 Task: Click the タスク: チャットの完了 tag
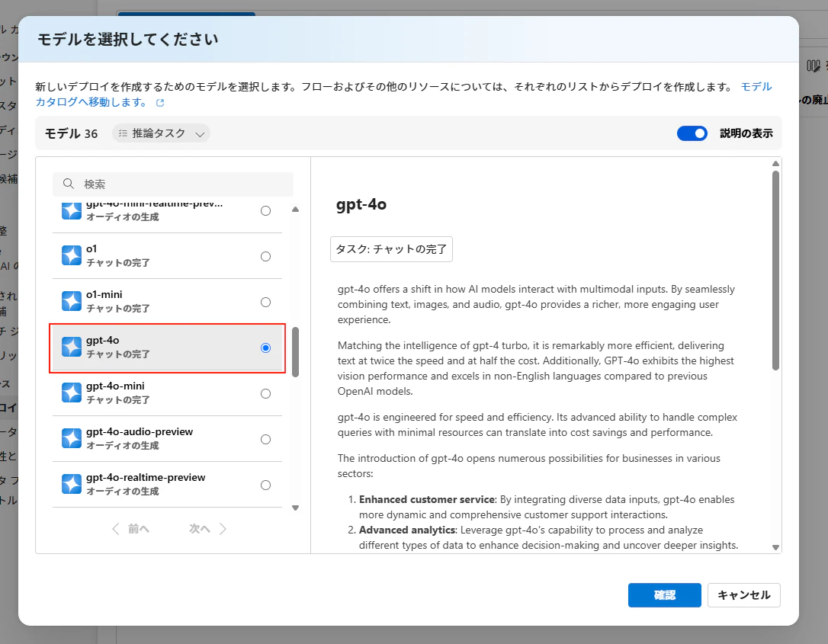(x=391, y=249)
